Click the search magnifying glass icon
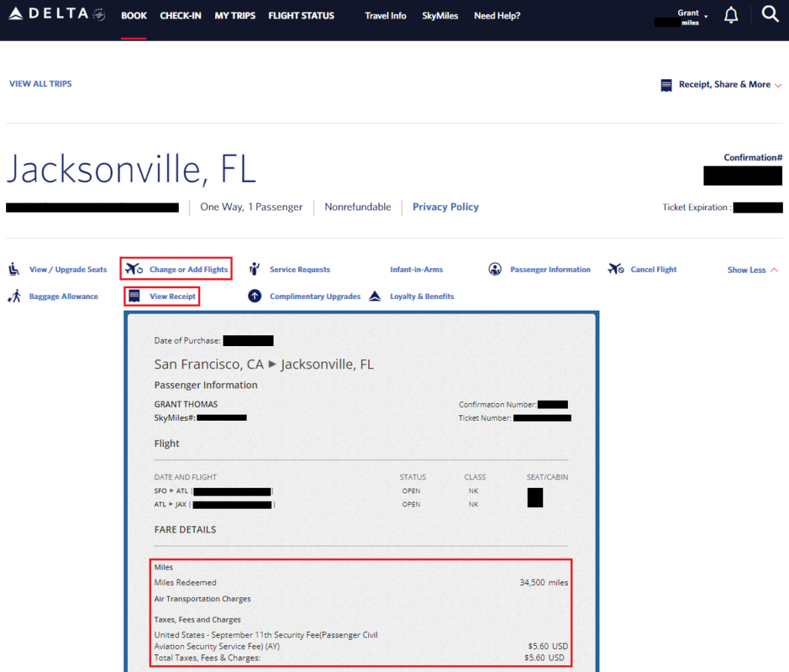This screenshot has height=672, width=789. click(x=770, y=14)
